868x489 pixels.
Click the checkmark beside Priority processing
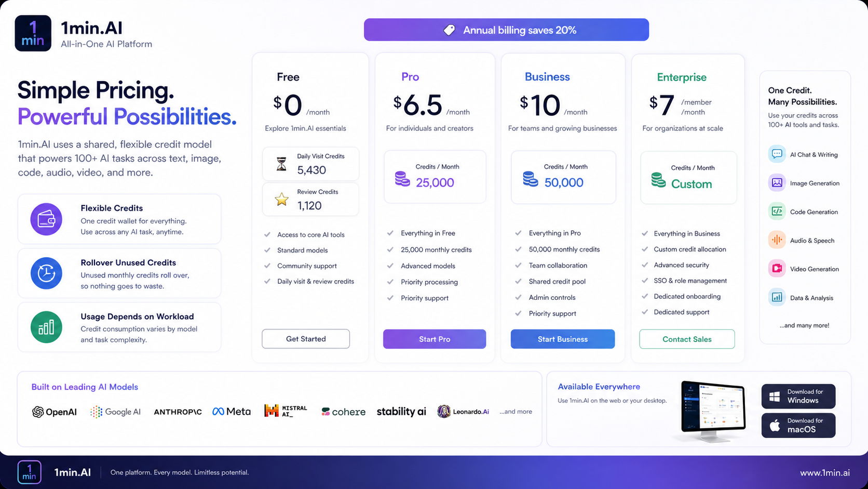coord(390,282)
